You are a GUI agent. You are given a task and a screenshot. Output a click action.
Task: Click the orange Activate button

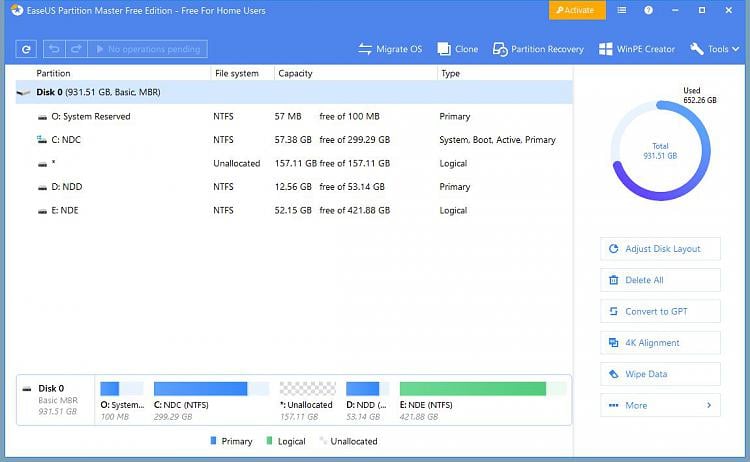[x=577, y=10]
